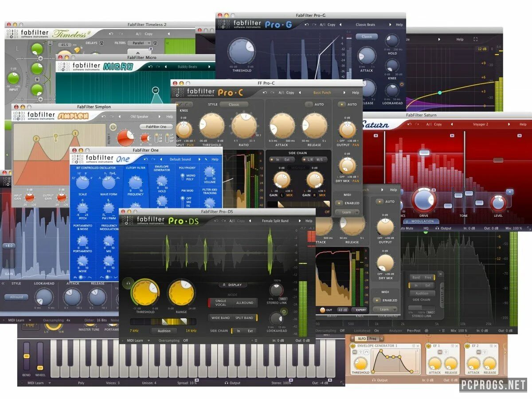Viewport: 532px width, 399px height.
Task: Click Pro-C THRESHOLD knob
Action: click(211, 125)
